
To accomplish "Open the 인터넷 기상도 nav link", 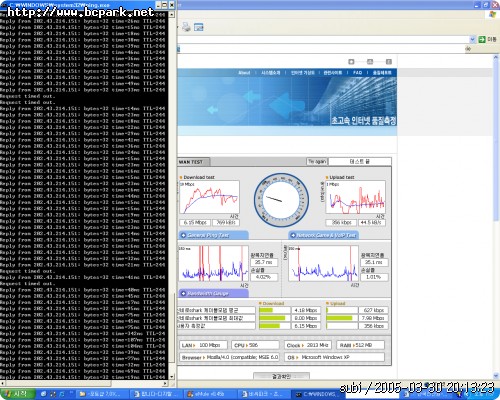I will 302,73.
